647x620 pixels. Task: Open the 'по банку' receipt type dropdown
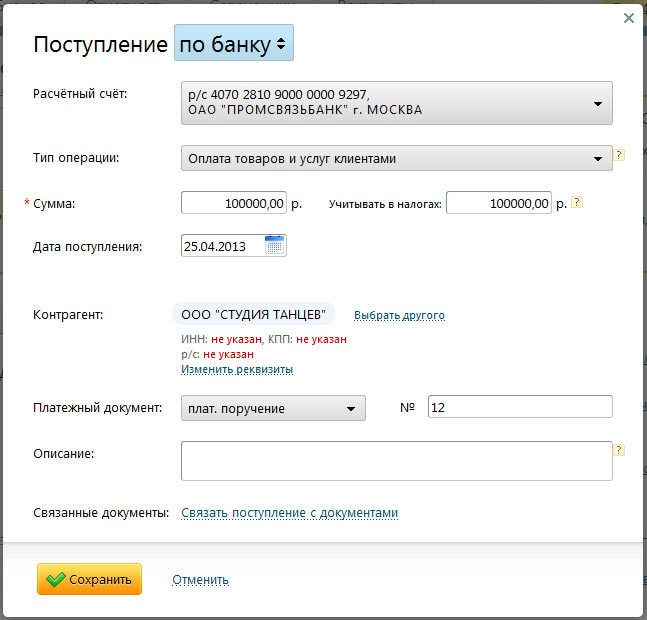click(234, 44)
